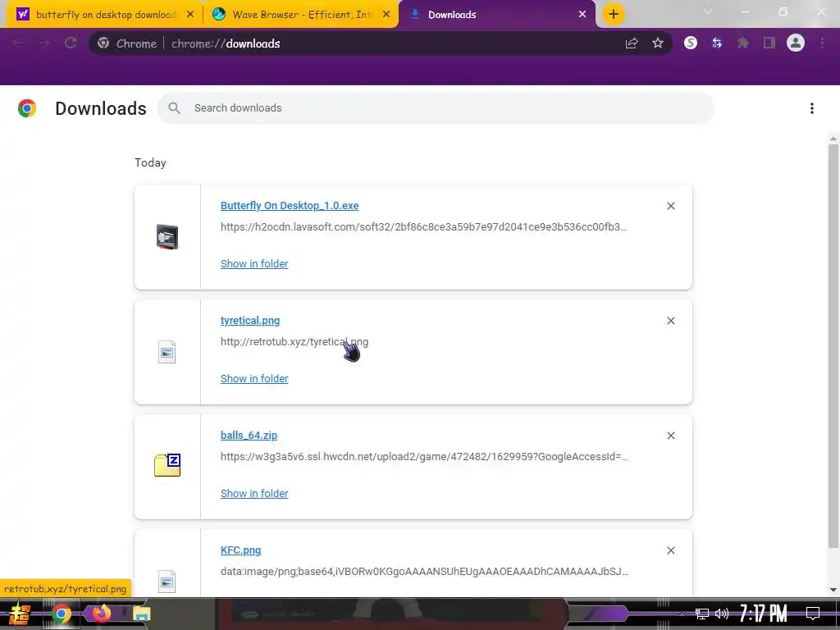
Task: Open the Chrome three-dot menu
Action: pos(822,43)
